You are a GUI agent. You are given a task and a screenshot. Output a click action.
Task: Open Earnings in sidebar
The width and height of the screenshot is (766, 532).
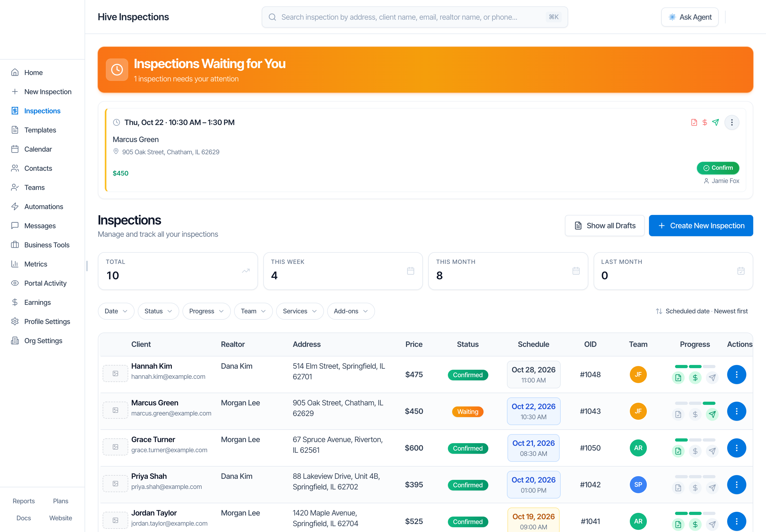coord(42,302)
